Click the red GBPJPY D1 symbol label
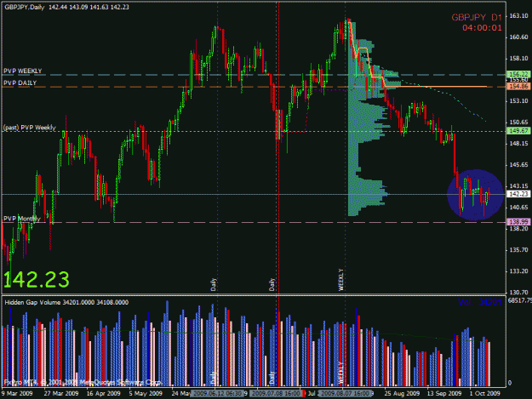Viewport: 532px width, 399px height. (477, 17)
